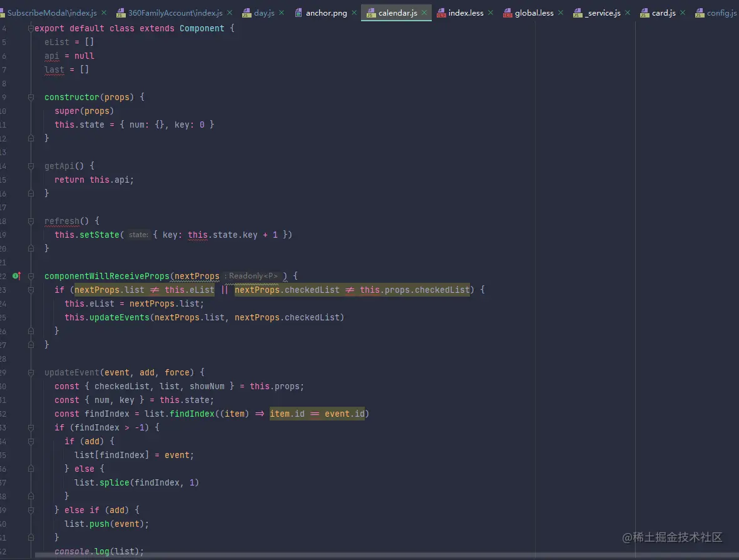Click the JS file icon on card.js tab

click(x=645, y=13)
